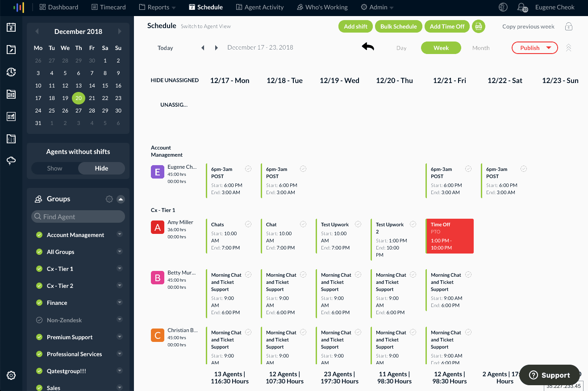
Task: Open the clock history icon in sidebar
Action: pos(11,72)
